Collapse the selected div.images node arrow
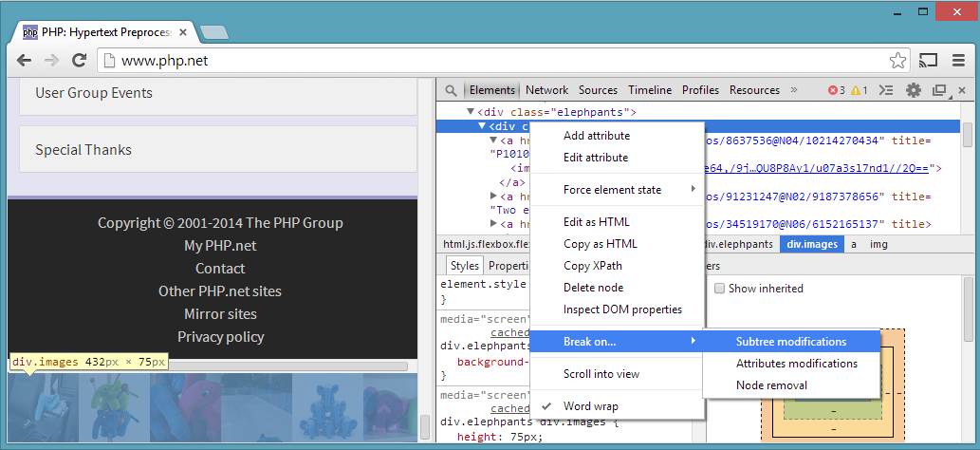The image size is (980, 450). [x=482, y=126]
